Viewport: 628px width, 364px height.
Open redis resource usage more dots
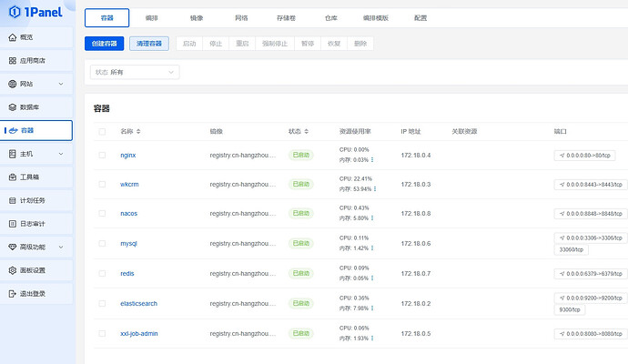click(x=372, y=278)
